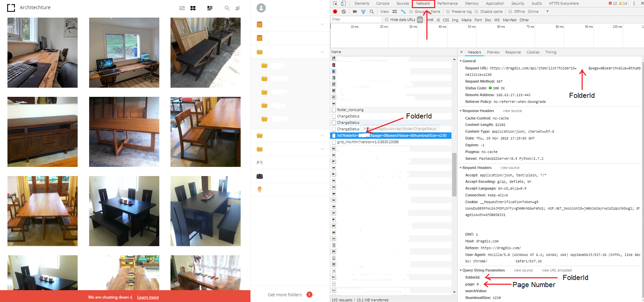
Task: Show the Cookies tab
Action: click(x=533, y=52)
